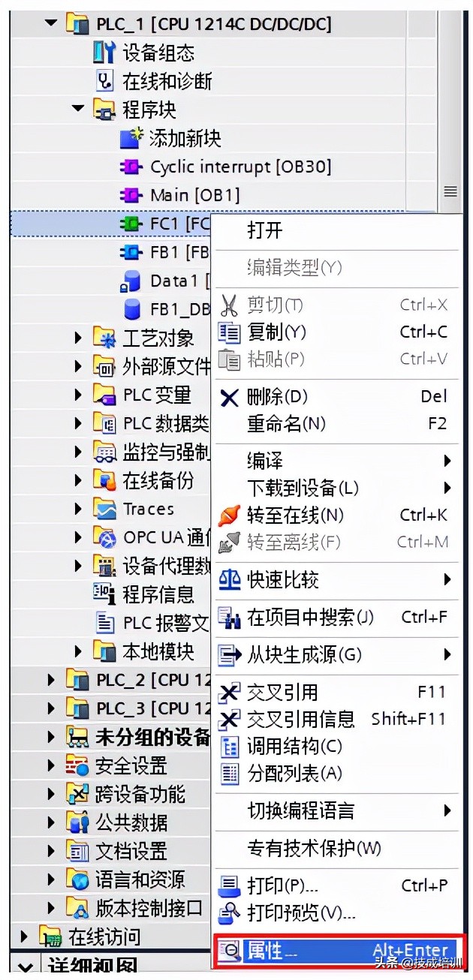Click the vertical scrollbar handle

coord(450,190)
